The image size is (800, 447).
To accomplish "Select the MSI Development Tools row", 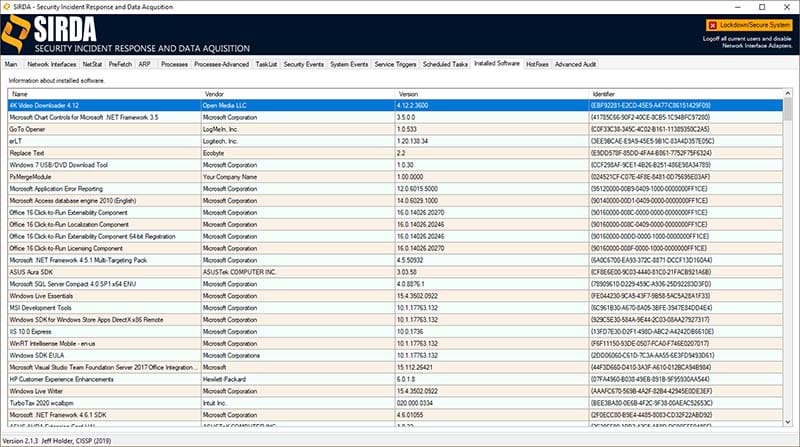I will pyautogui.click(x=395, y=308).
